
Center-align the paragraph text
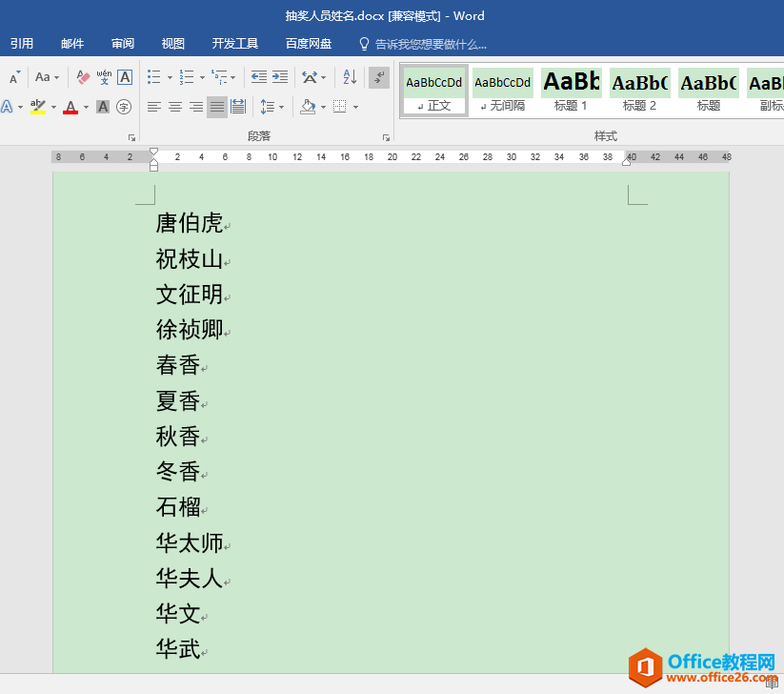tap(175, 107)
